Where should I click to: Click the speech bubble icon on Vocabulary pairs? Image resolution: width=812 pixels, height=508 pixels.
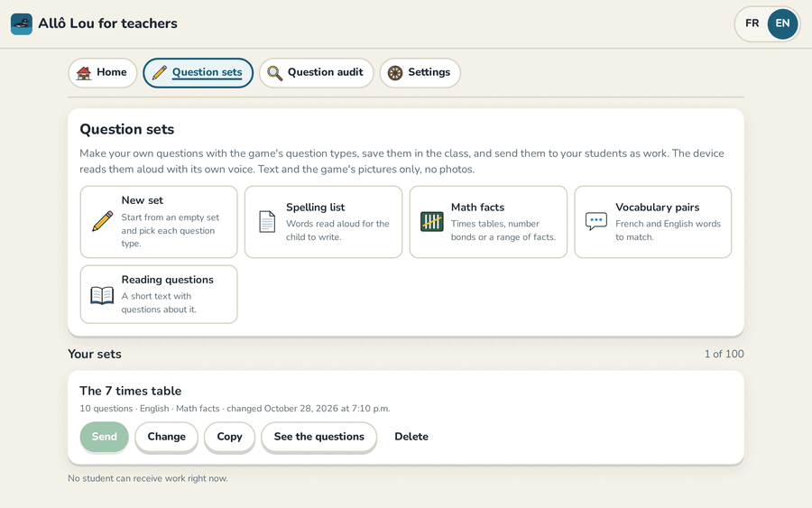point(596,221)
